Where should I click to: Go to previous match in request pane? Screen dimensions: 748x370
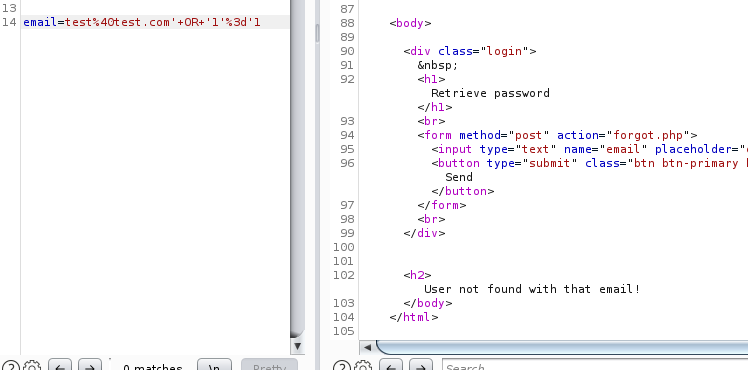point(60,366)
